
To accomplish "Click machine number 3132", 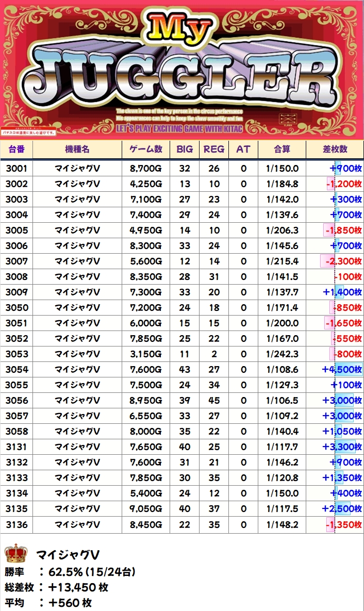I will coord(17,463).
